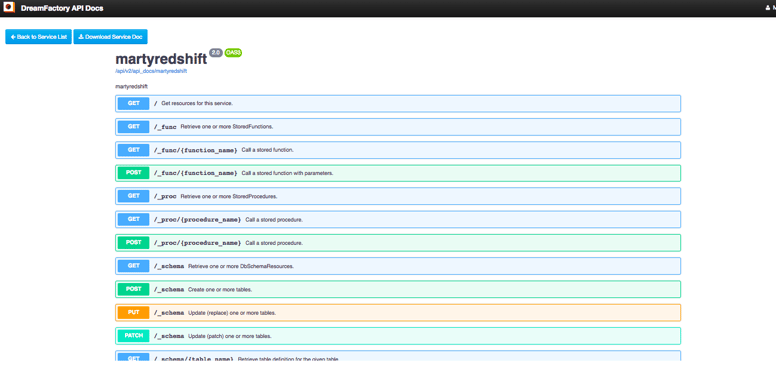Click the DreamFactory logo icon
The image size is (776, 375).
9,7
